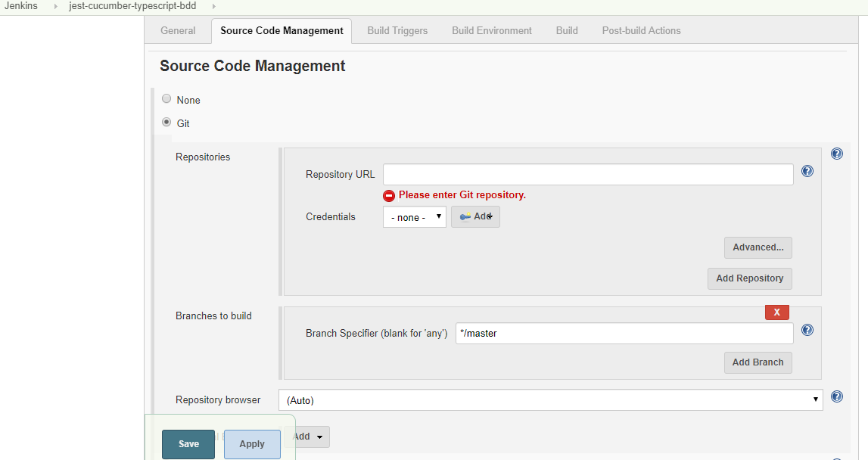Screen dimensions: 868x460
Task: Show help for Branch Specifier field
Action: [807, 330]
